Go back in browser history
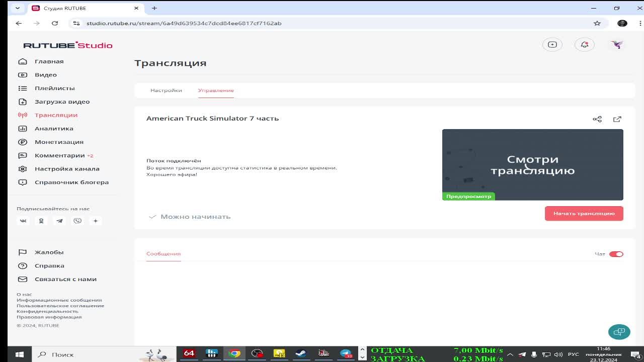This screenshot has height=362, width=644. pyautogui.click(x=19, y=23)
